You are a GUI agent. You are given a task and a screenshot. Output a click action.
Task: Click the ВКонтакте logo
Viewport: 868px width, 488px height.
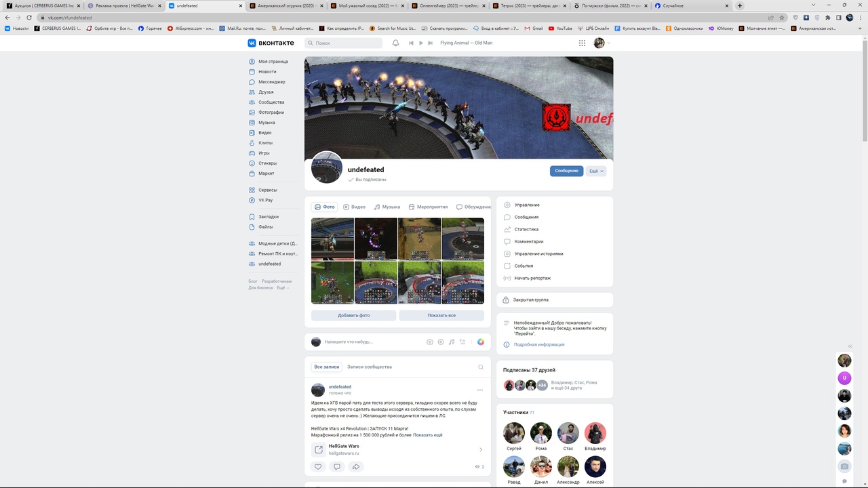(x=271, y=43)
